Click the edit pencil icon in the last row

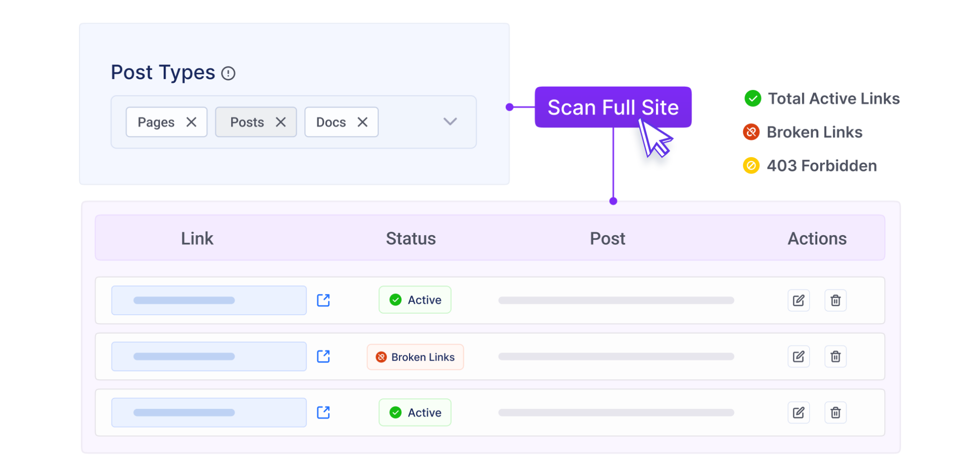coord(799,412)
